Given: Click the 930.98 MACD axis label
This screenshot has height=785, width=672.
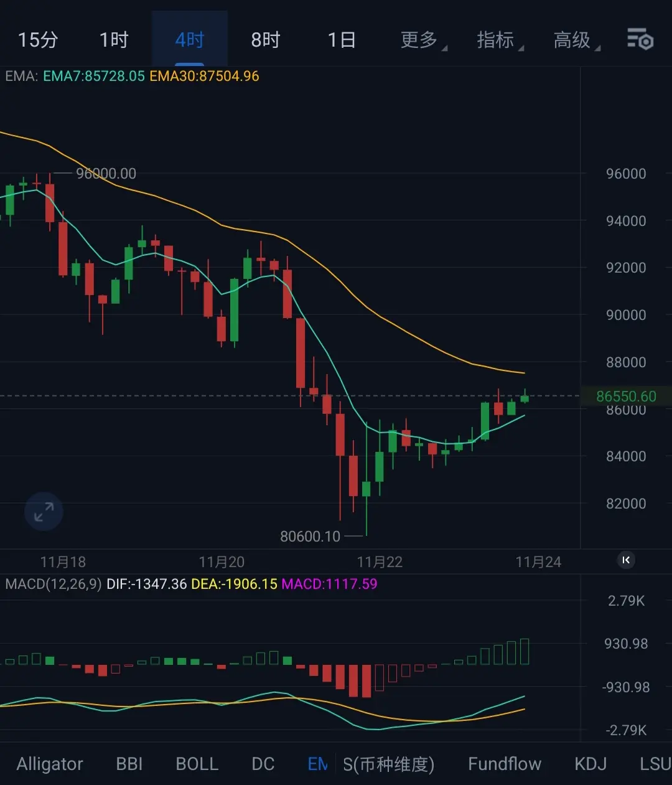Looking at the screenshot, I should (626, 644).
